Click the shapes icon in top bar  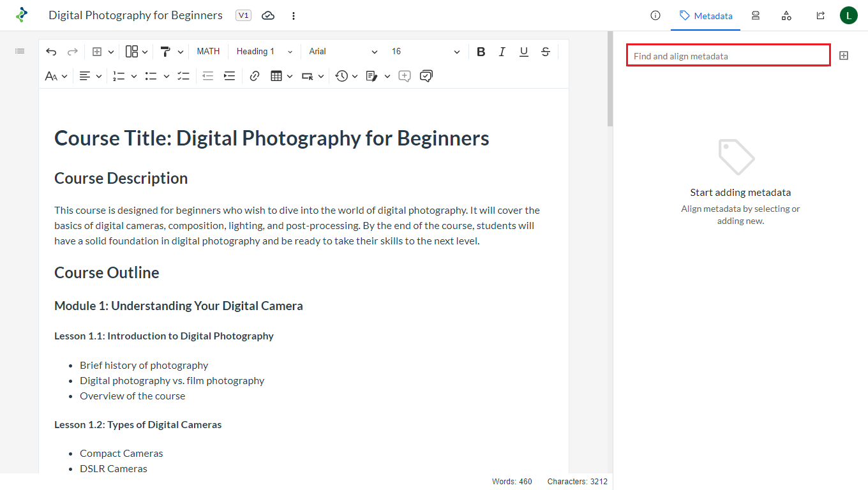(x=786, y=15)
